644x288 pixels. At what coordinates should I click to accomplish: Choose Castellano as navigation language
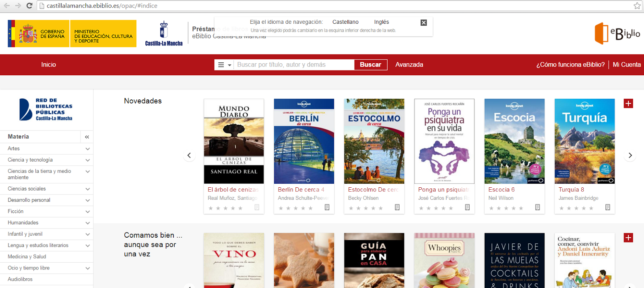[345, 22]
